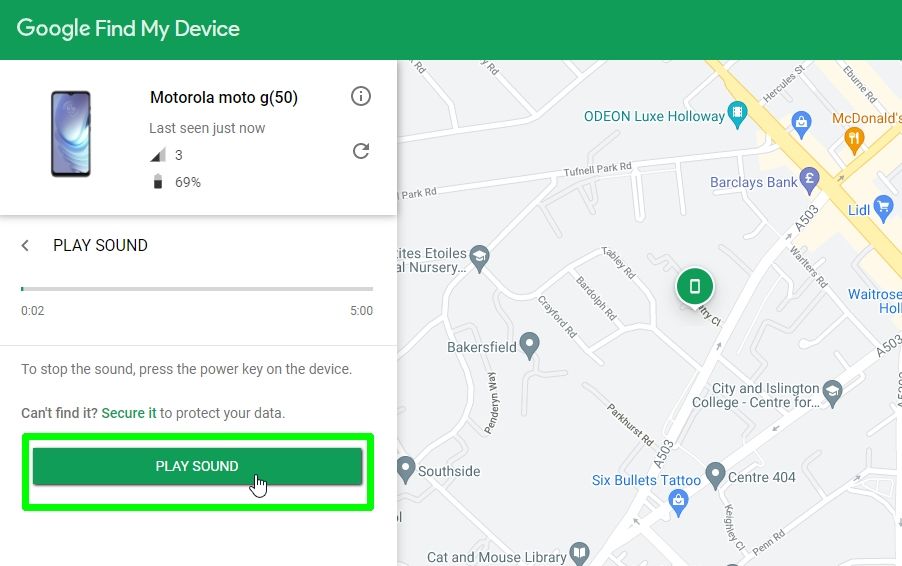Open the Secure it link

tap(129, 413)
